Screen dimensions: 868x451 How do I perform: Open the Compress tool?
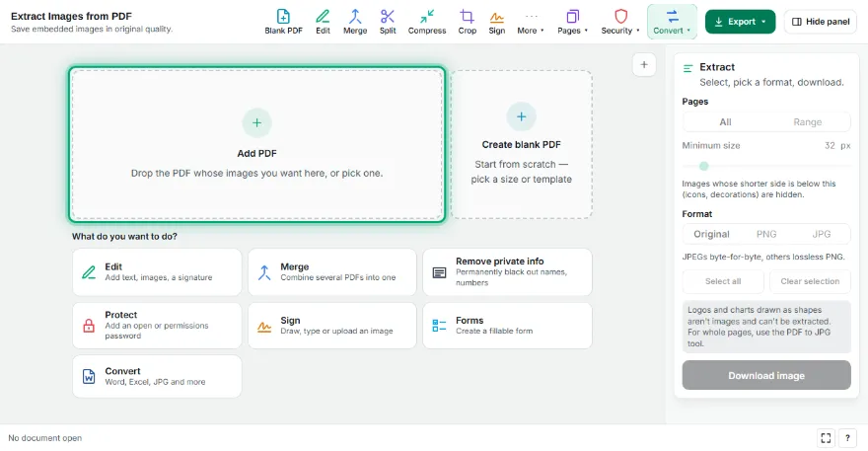coord(427,22)
